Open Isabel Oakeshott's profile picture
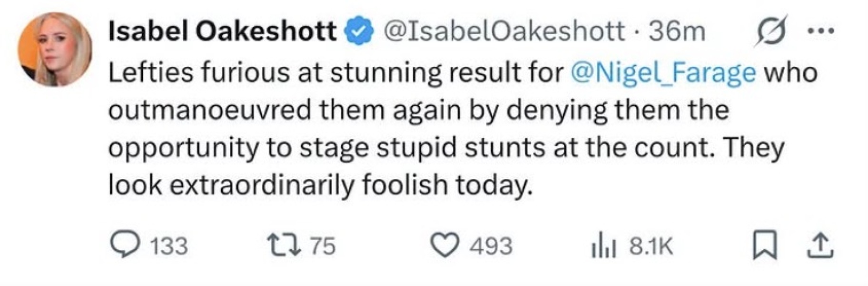Image resolution: width=868 pixels, height=286 pixels. click(55, 50)
